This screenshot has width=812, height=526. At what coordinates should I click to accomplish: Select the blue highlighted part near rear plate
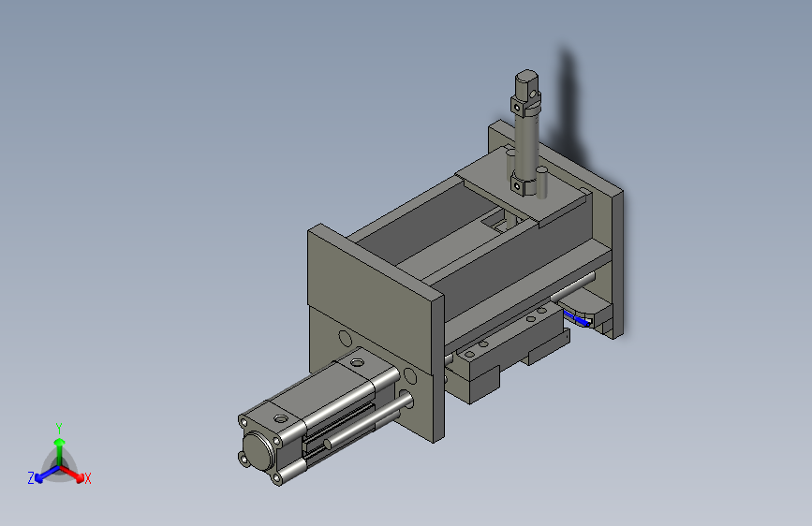577,319
